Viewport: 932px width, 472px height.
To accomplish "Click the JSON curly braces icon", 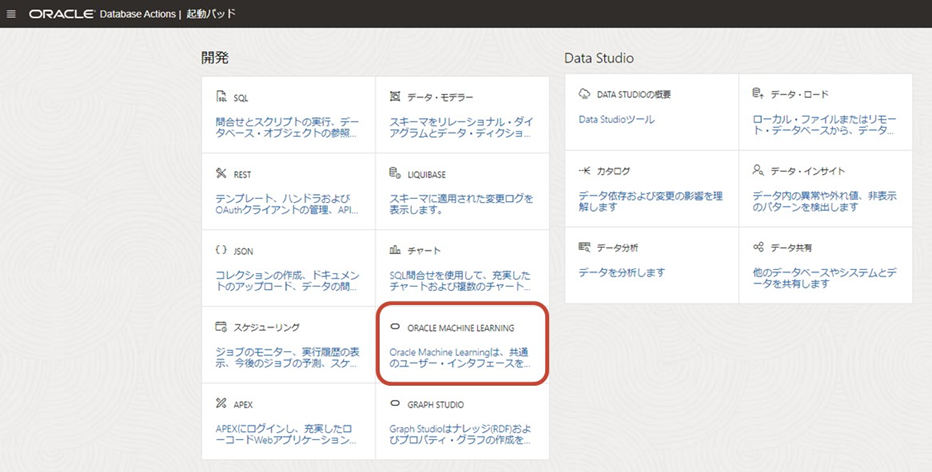I will (221, 250).
